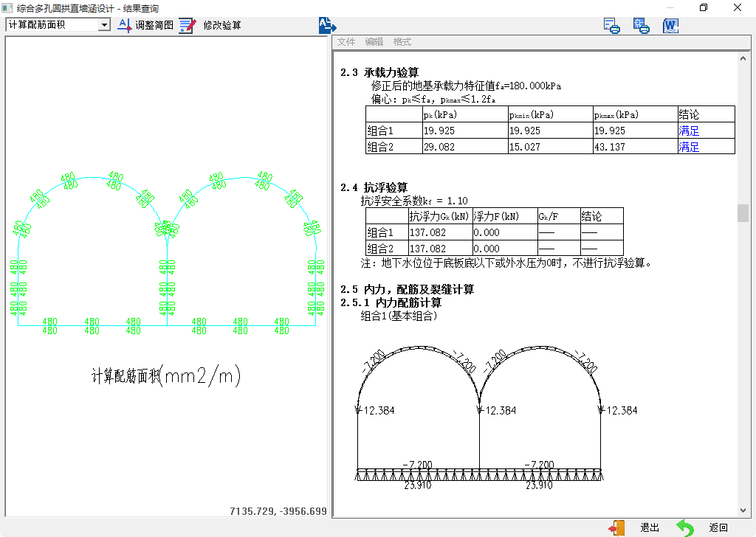This screenshot has height=537, width=756.
Task: Open the 调整简图 diagram adjustment tool
Action: [x=145, y=25]
